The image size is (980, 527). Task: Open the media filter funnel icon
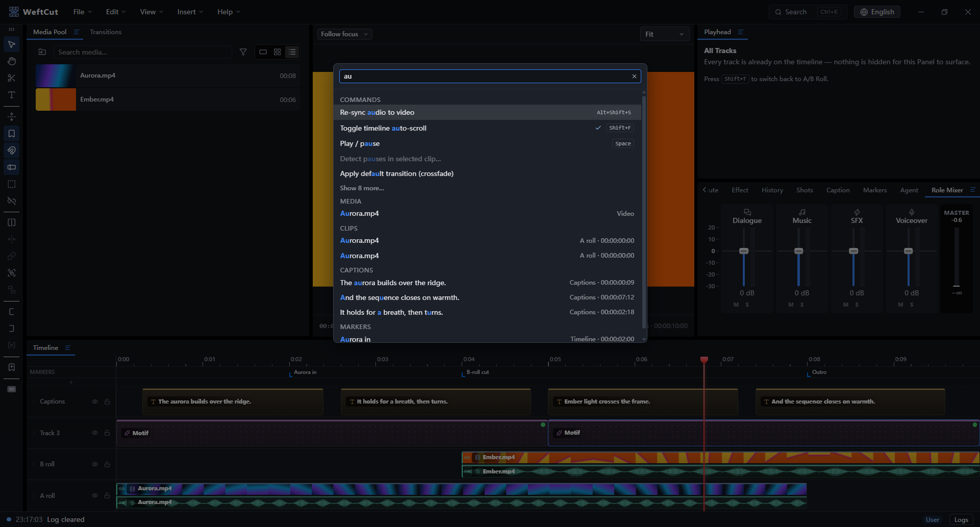243,52
